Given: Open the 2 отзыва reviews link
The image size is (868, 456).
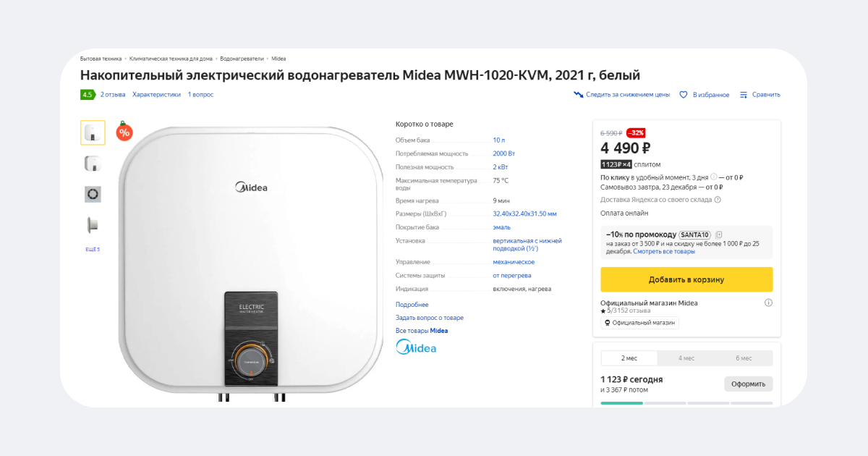Looking at the screenshot, I should pos(113,95).
